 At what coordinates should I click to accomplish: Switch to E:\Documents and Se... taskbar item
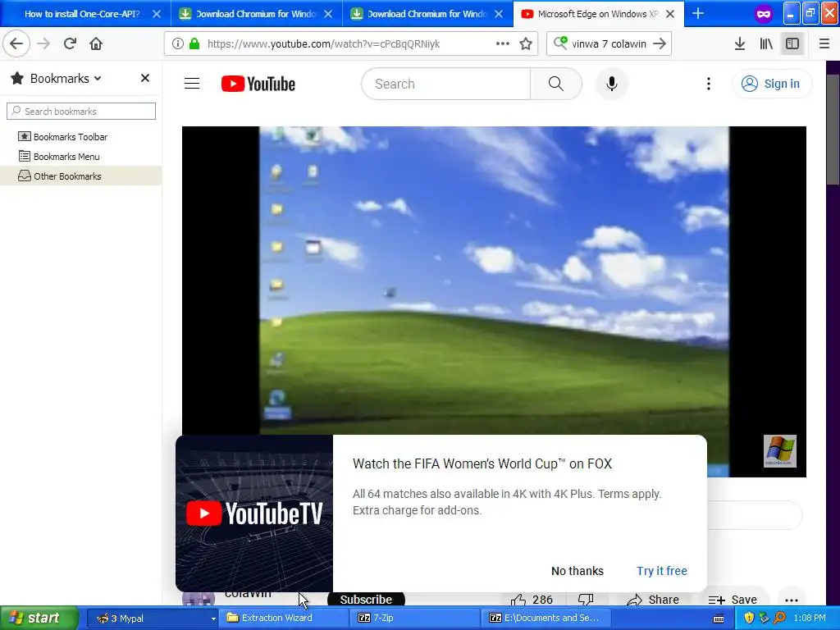coord(546,618)
